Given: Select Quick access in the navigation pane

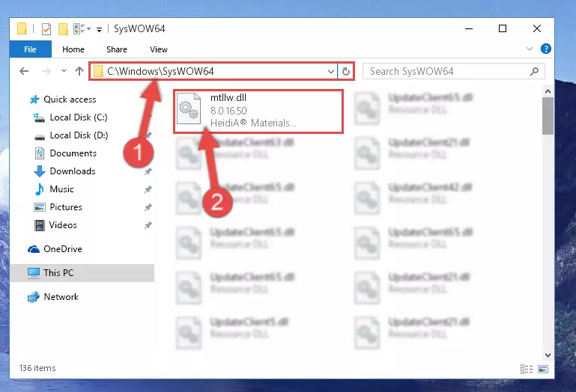Looking at the screenshot, I should pyautogui.click(x=70, y=99).
